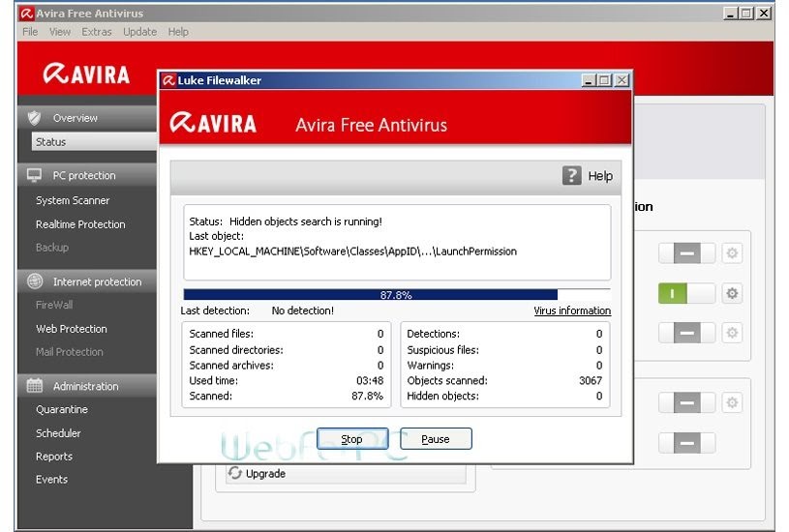Open settings gear beside the green toggle
This screenshot has width=789, height=532.
tap(732, 293)
